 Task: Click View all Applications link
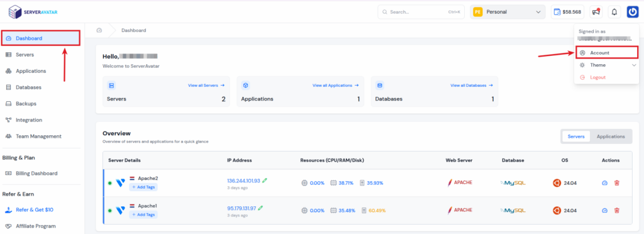(x=336, y=86)
